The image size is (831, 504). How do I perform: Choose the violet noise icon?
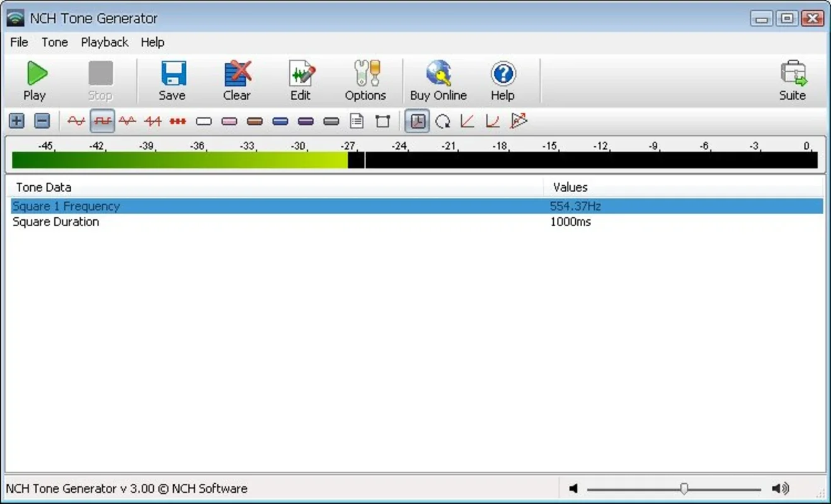[x=306, y=121]
